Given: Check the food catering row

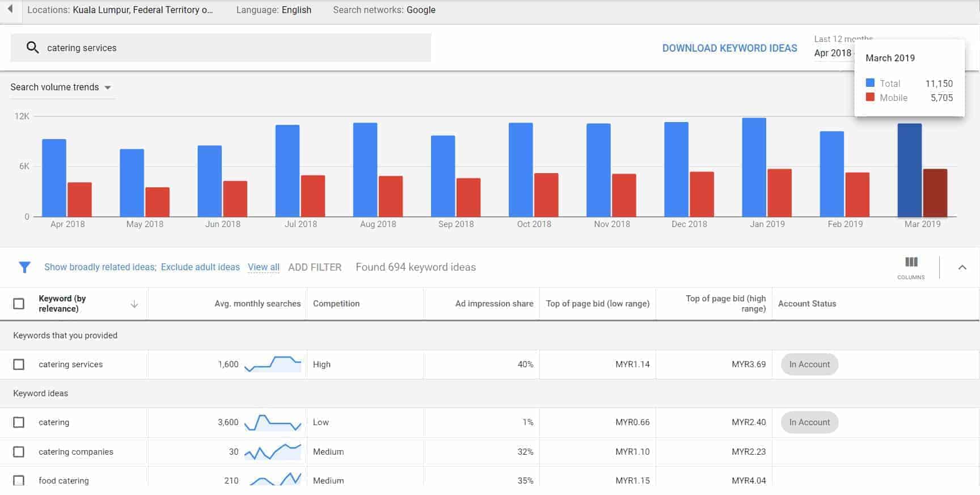Looking at the screenshot, I should coord(19,480).
